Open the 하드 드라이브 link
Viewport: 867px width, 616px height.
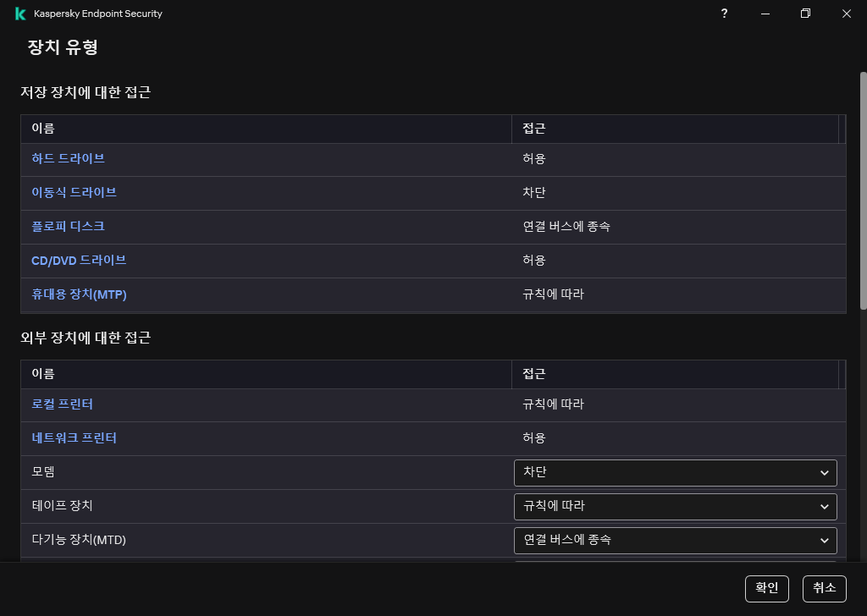click(x=68, y=159)
